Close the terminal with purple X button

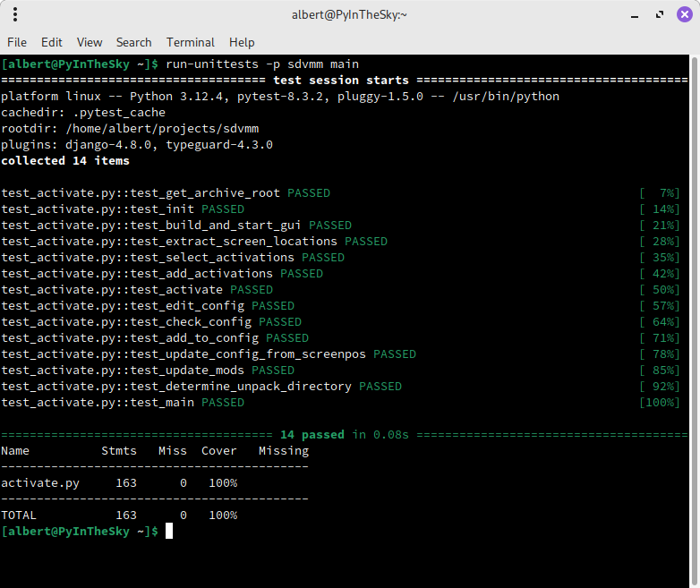685,14
